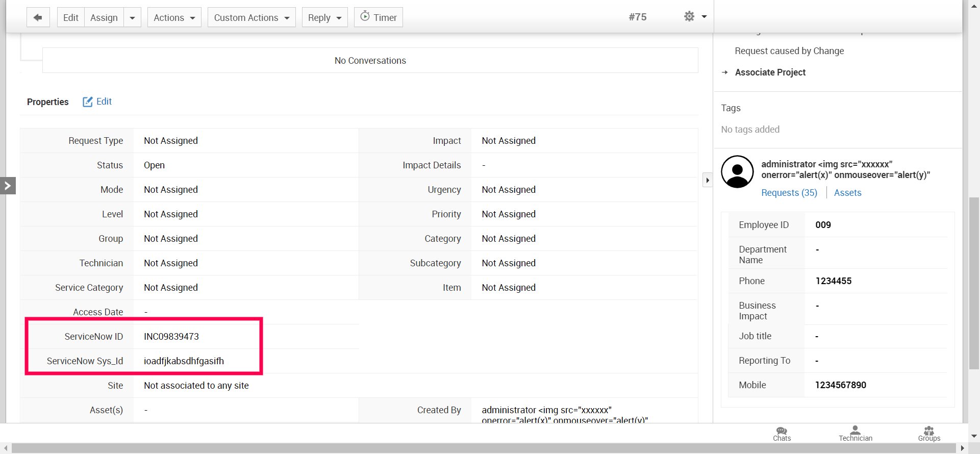Open the Chats icon

coord(782,434)
